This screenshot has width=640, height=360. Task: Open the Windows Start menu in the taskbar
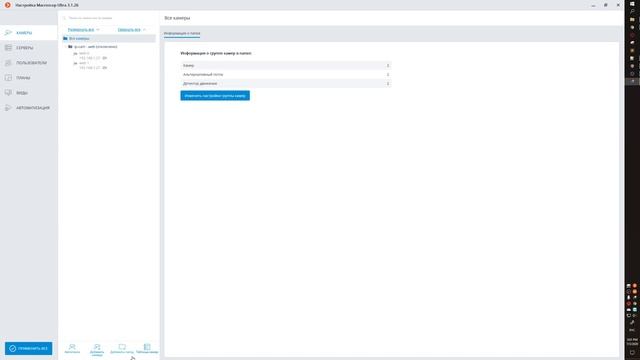pos(632,4)
